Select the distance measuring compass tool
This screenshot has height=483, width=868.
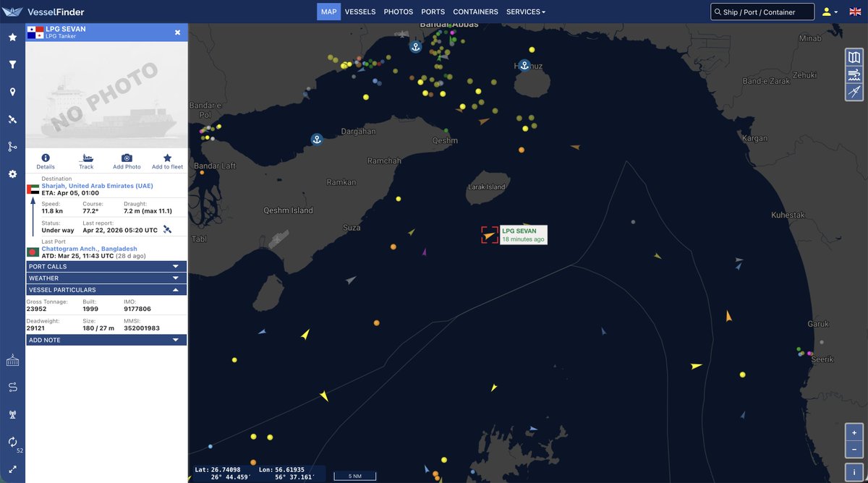854,92
